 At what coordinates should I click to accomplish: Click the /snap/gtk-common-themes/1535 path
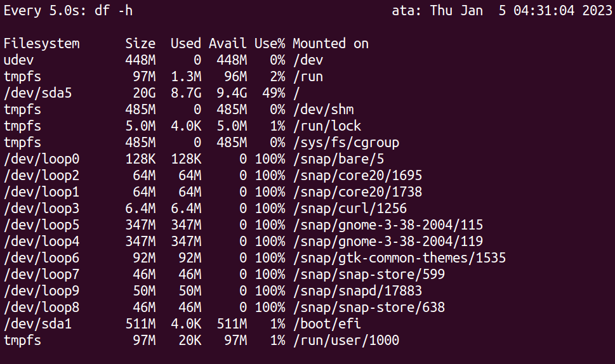(399, 258)
